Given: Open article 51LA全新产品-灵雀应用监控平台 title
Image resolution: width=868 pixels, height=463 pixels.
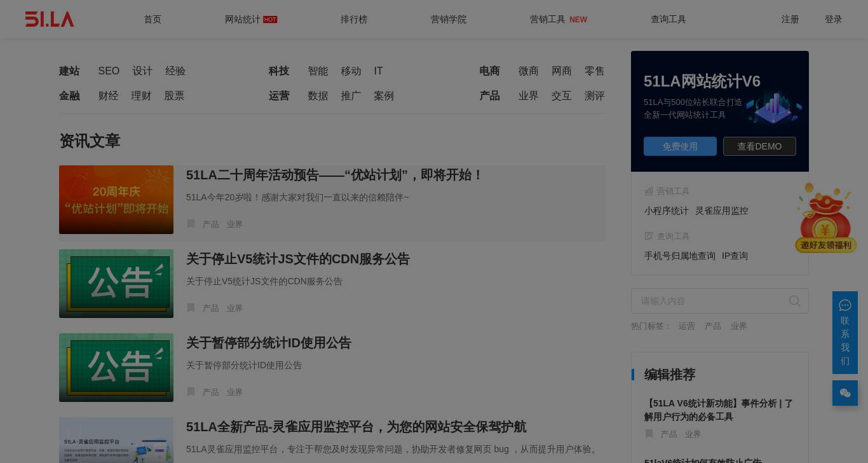Looking at the screenshot, I should 356,427.
